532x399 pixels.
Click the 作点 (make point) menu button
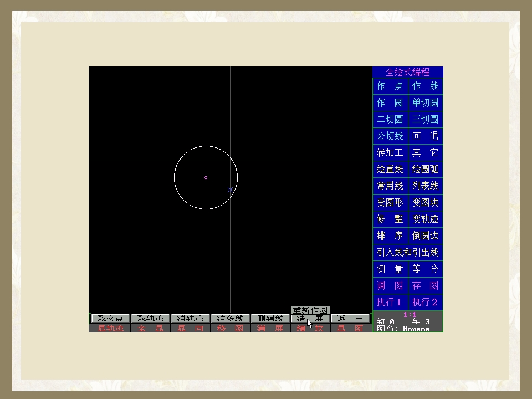tap(390, 86)
